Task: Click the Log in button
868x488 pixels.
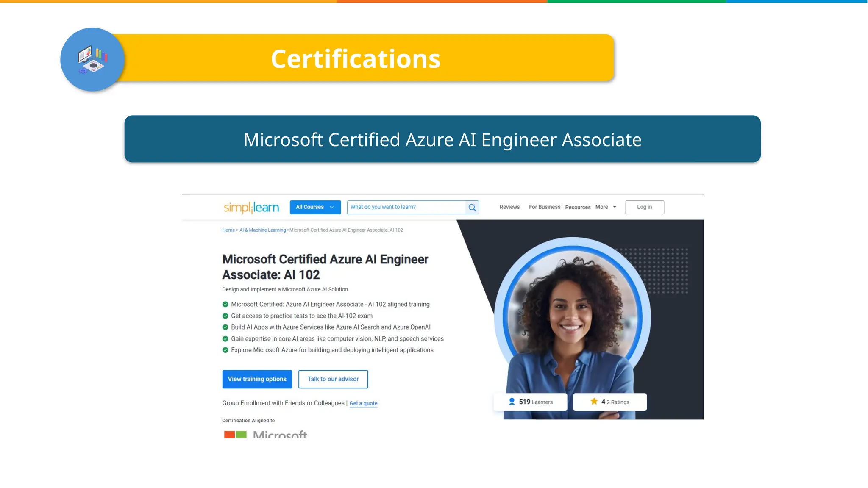Action: (645, 207)
